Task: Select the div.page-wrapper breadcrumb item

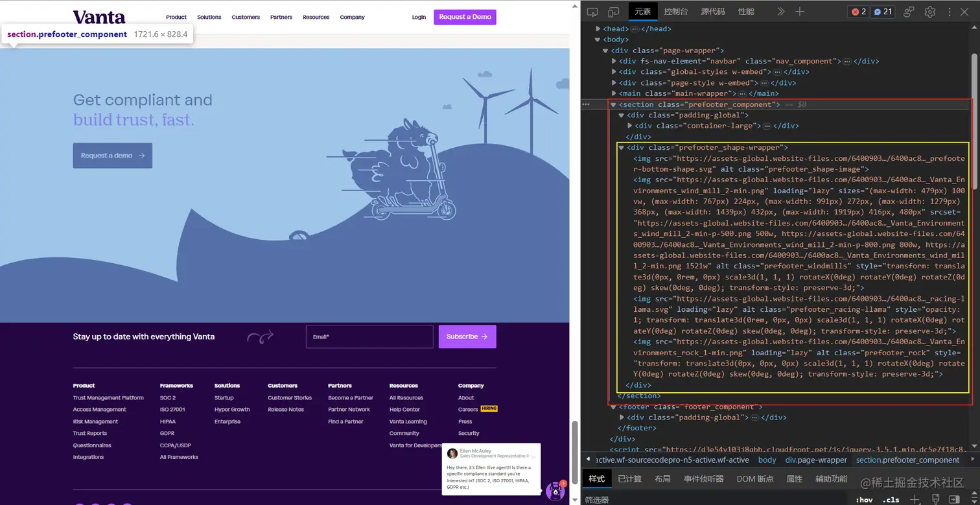Action: pos(816,460)
